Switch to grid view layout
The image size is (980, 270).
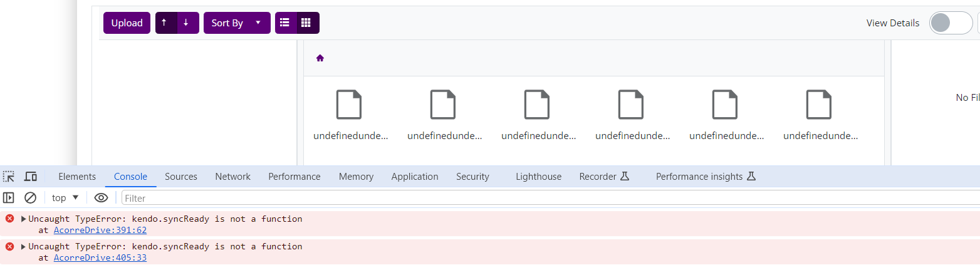307,23
